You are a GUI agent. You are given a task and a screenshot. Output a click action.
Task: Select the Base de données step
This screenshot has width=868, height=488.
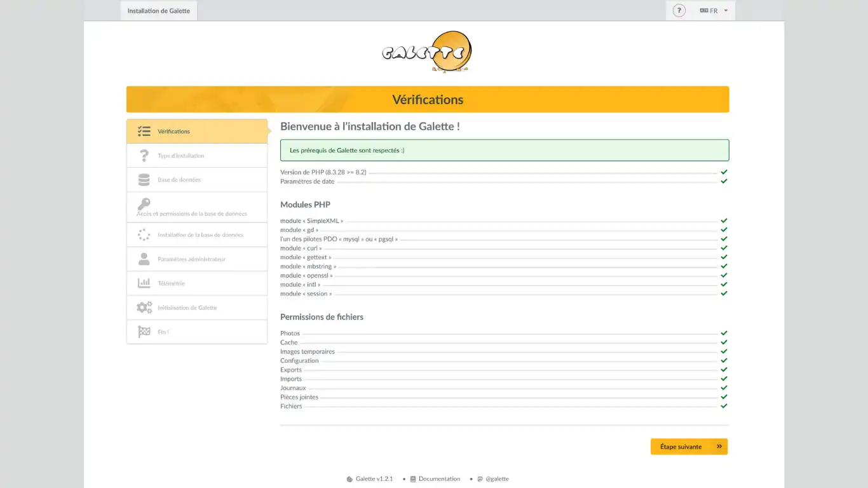click(197, 180)
